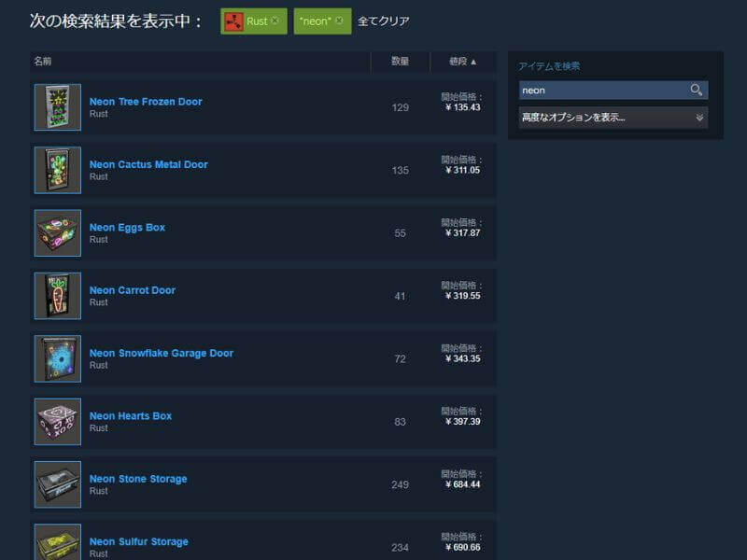Click quantity 129 for Neon Tree Frozen Door

click(x=401, y=107)
